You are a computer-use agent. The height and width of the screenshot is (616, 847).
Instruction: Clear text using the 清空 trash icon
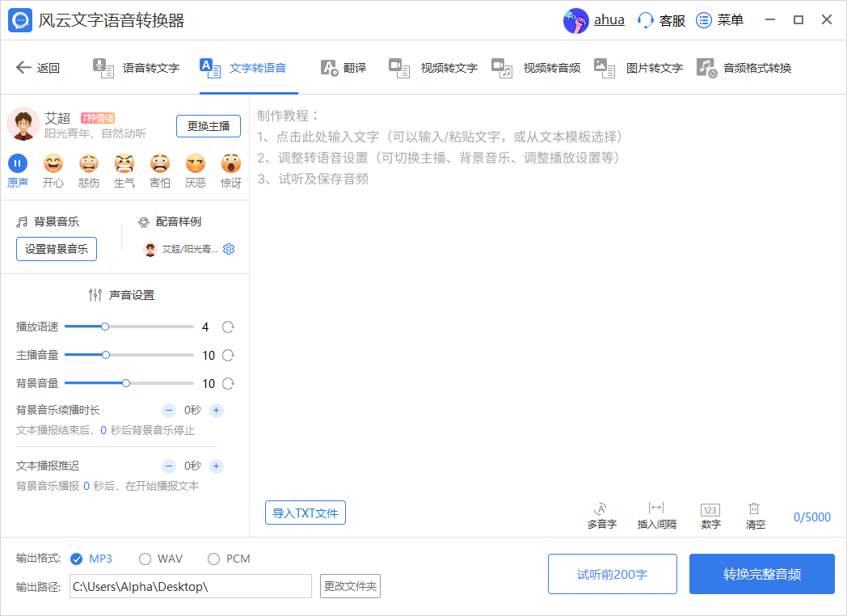tap(754, 509)
